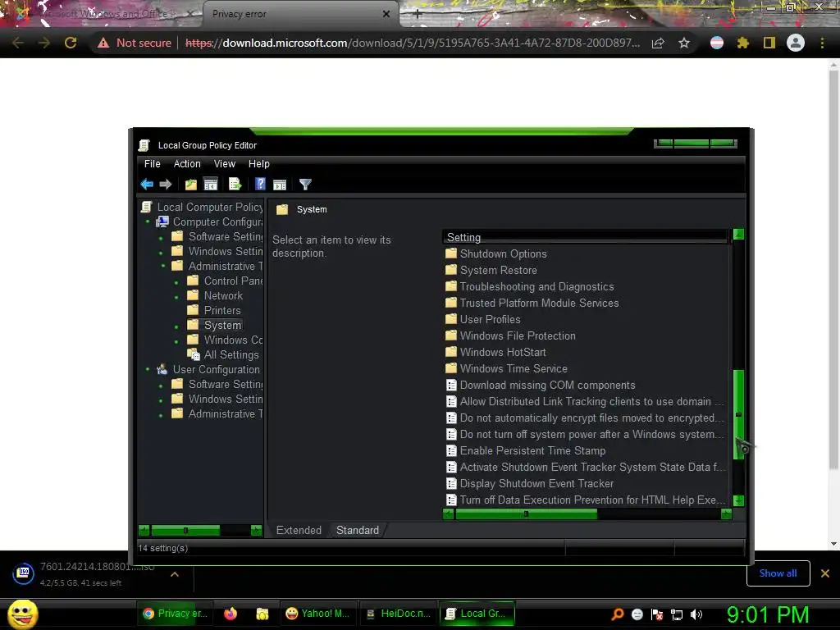Click Show all downloads button
The width and height of the screenshot is (840, 630).
(778, 573)
